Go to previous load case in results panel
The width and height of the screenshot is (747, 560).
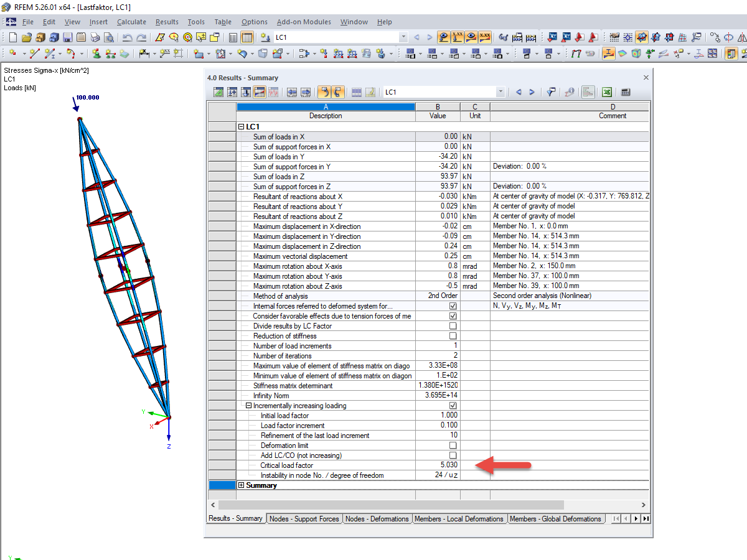pos(519,92)
